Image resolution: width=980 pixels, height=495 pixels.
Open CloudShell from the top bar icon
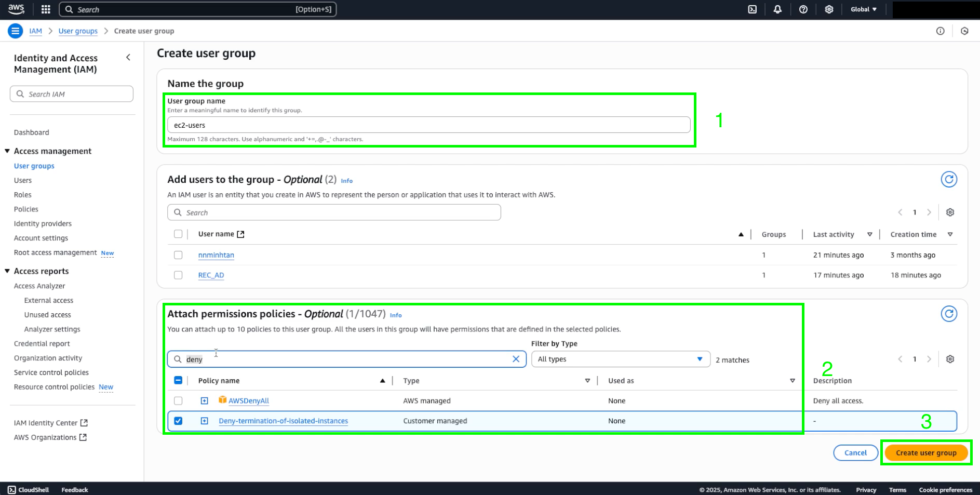click(x=753, y=9)
